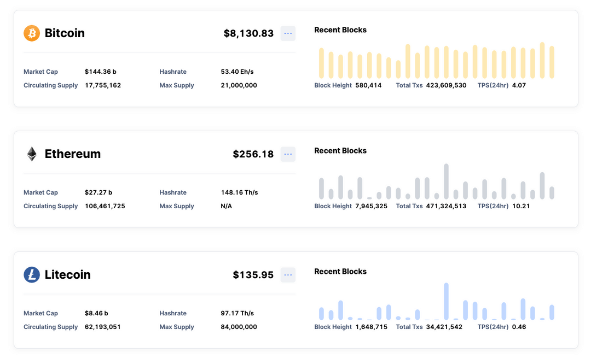Screen dimensions: 591x364
Task: Click the Hashrate label on Litecoin card
Action: (x=173, y=313)
